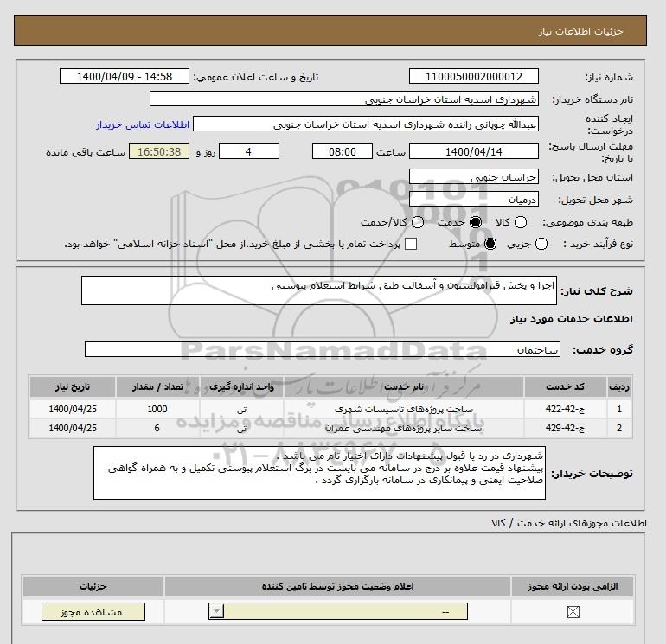This screenshot has width=666, height=644.
Task: Click the unit cell تن in row 1
Action: click(x=241, y=409)
